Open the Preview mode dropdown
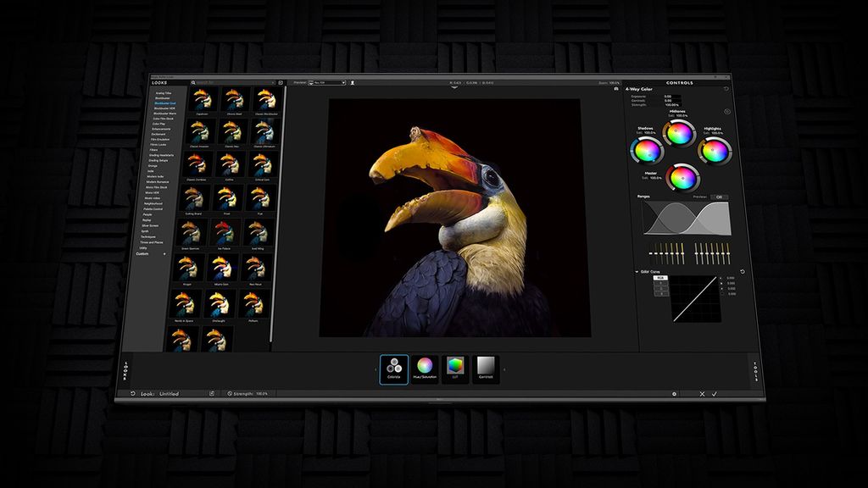The width and height of the screenshot is (868, 488). (329, 83)
